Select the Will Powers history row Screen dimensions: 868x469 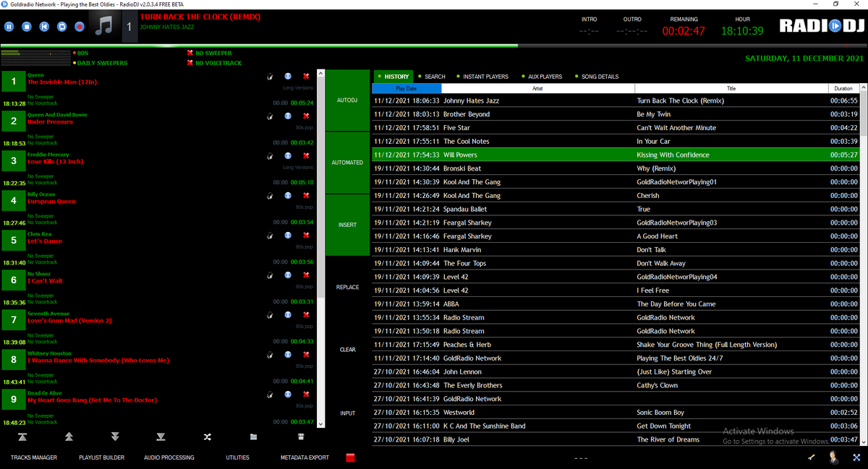tap(616, 155)
